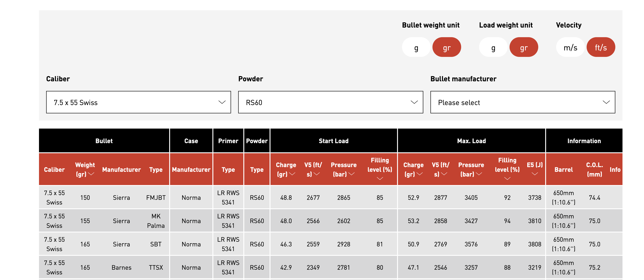This screenshot has width=644, height=280.
Task: Sort by Start Load V5 velocity arrow
Action: (x=316, y=174)
